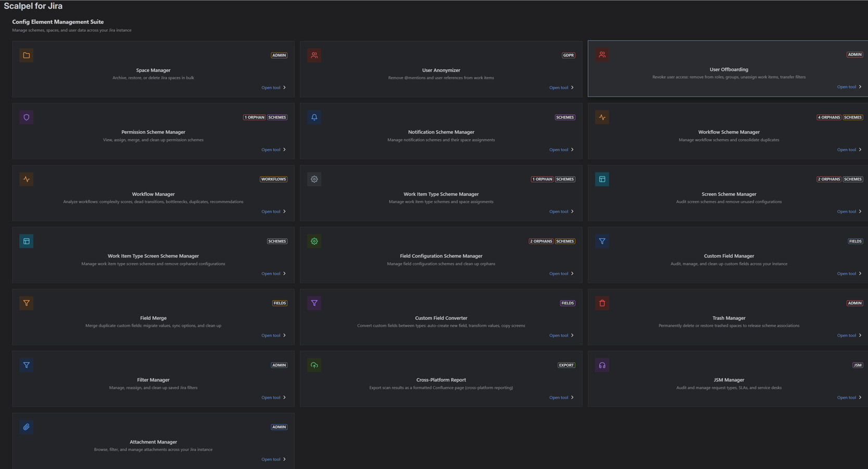Open tool link for Custom Field Manager
Screen dimensions: 868x469
(x=850, y=274)
